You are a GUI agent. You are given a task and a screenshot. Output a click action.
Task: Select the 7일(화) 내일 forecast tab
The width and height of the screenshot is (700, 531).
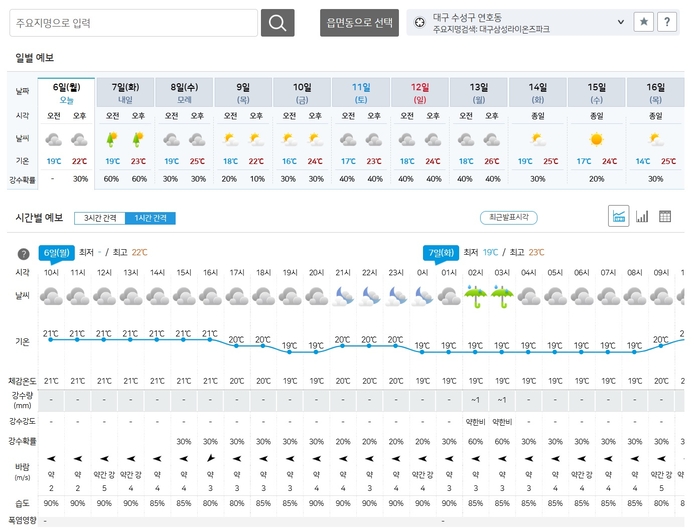[125, 93]
